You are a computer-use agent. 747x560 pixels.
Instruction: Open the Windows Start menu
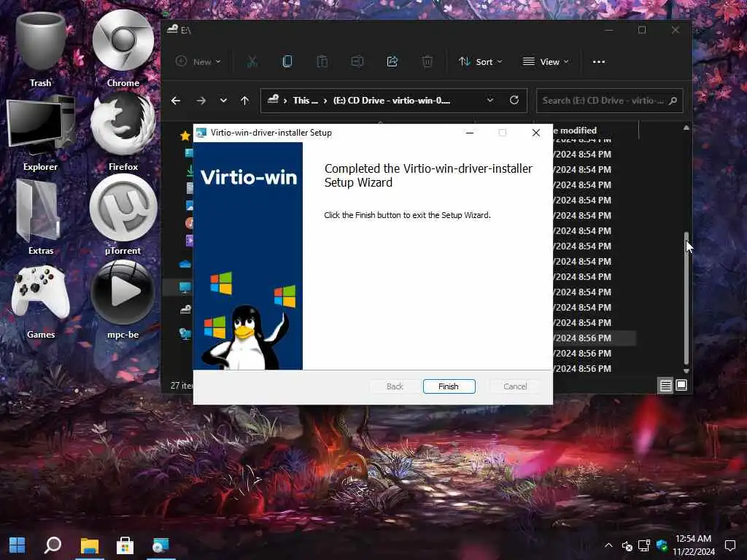(18, 545)
